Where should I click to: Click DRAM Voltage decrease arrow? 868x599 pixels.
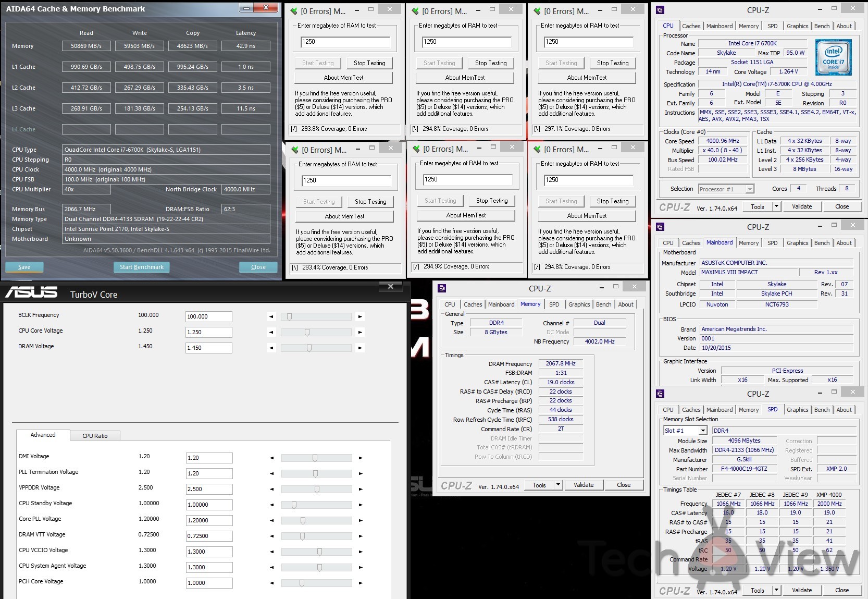(x=271, y=348)
